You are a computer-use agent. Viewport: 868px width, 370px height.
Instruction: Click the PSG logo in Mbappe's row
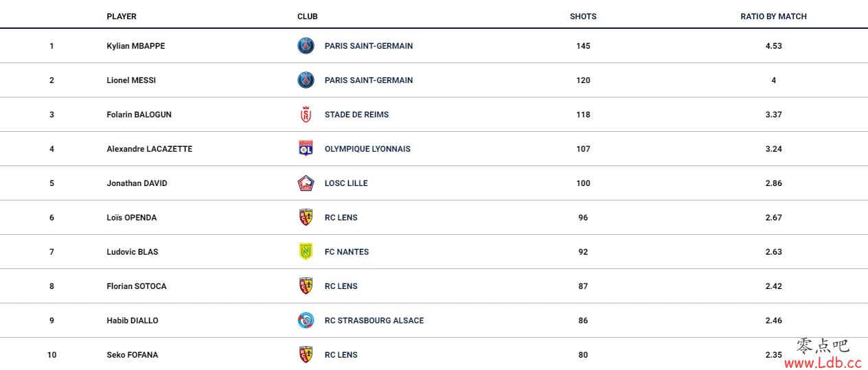(x=306, y=46)
